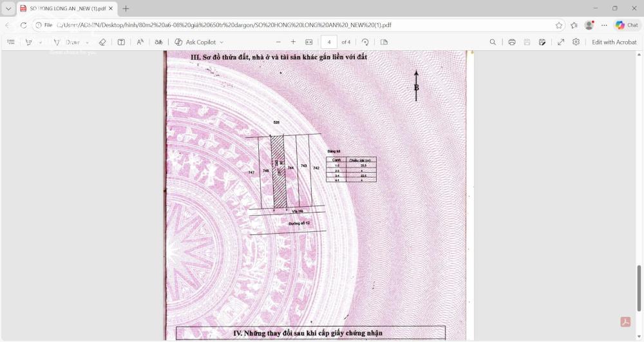
Task: Select the Eraser tool
Action: click(x=102, y=42)
